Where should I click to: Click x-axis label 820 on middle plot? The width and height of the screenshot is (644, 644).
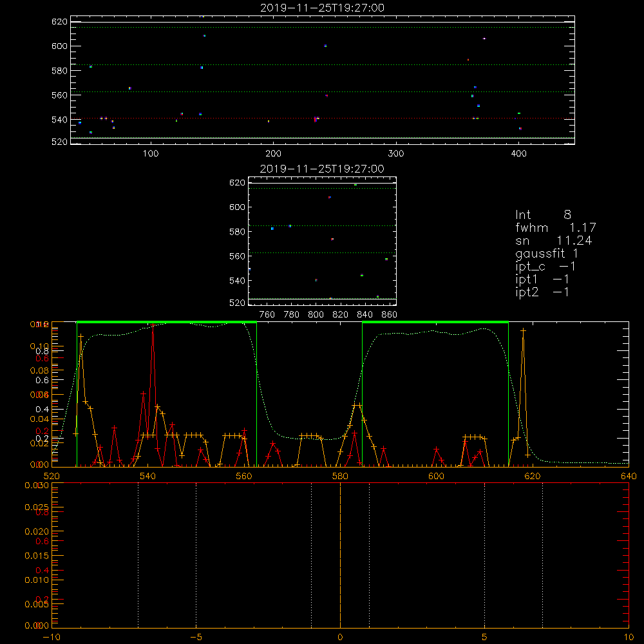341,315
